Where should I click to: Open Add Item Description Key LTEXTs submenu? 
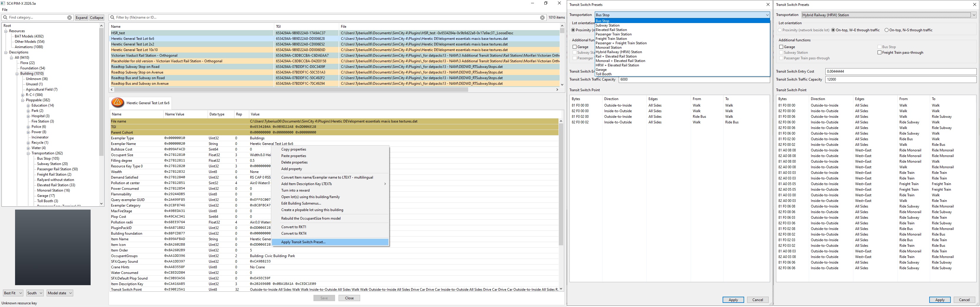(330, 184)
